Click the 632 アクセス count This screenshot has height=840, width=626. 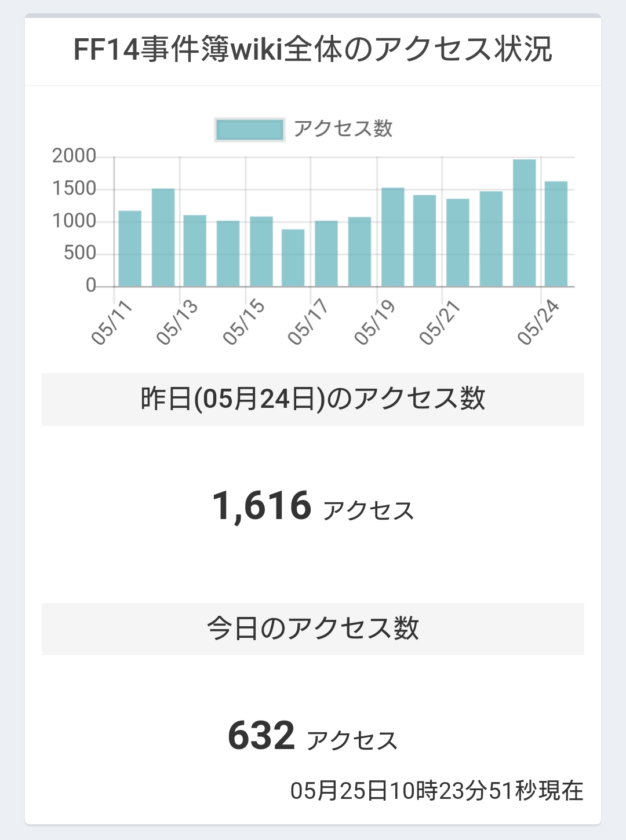[313, 736]
